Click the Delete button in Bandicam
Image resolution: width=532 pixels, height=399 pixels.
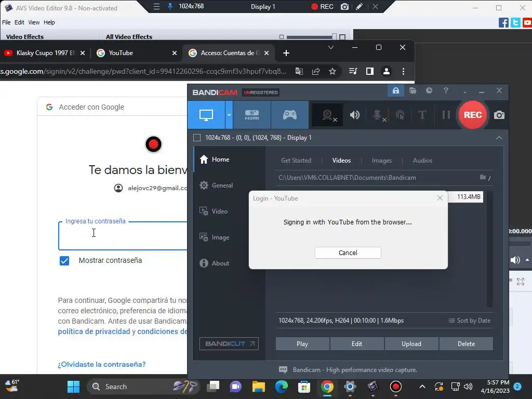pyautogui.click(x=466, y=344)
